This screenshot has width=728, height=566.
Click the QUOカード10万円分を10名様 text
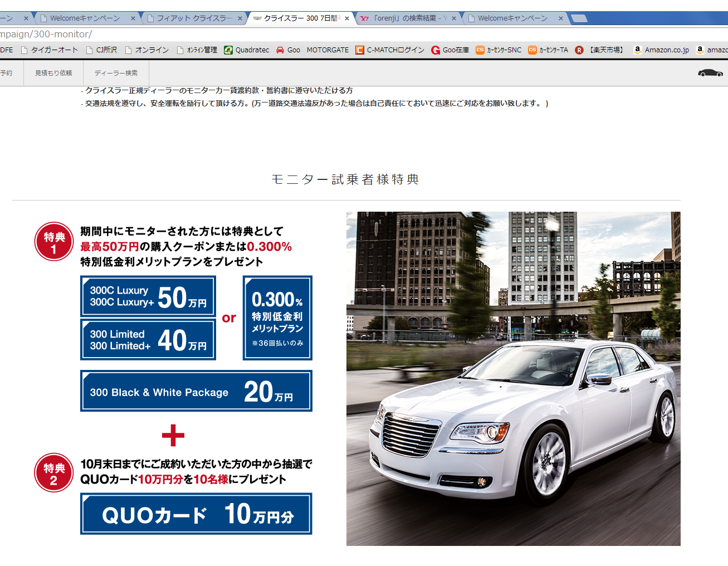pyautogui.click(x=183, y=480)
